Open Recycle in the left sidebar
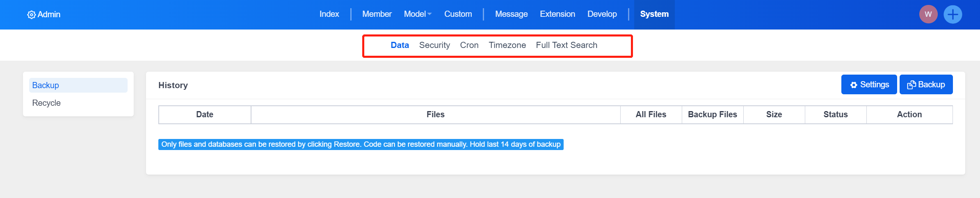 (x=46, y=103)
